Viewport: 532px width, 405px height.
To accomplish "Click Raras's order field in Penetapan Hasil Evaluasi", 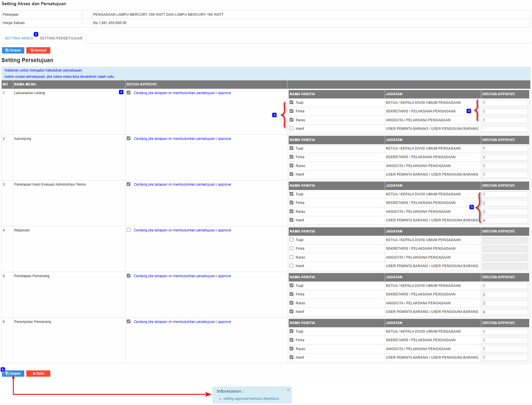I will (505, 212).
